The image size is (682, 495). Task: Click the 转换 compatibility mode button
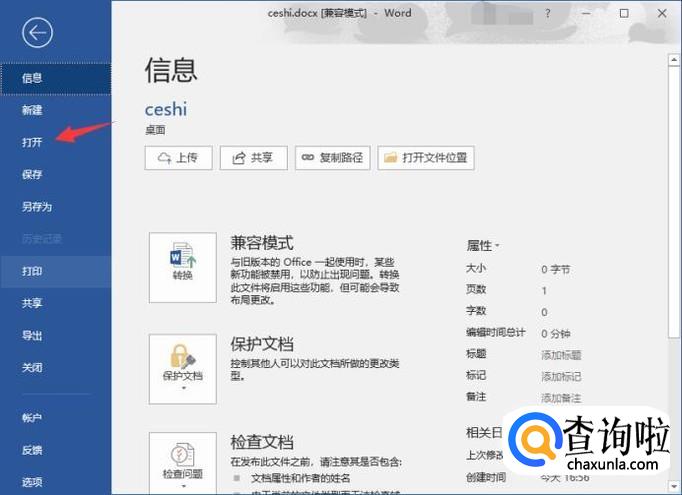click(183, 267)
